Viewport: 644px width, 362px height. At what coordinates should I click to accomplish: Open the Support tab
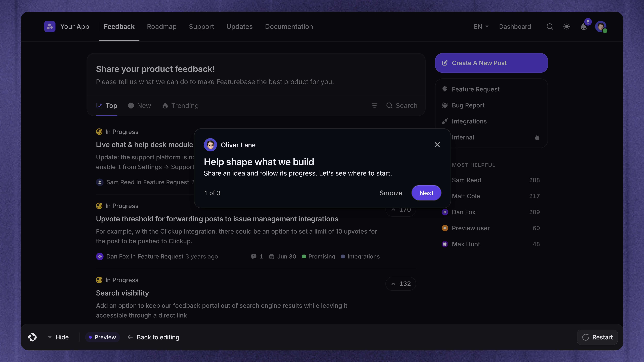[x=201, y=26]
